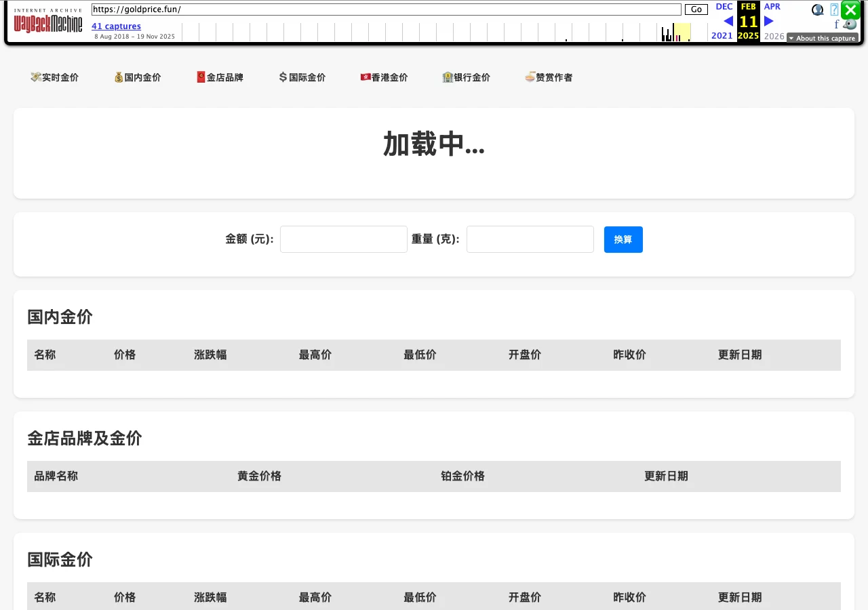The image size is (868, 610).
Task: Click the 黄金价格 column header
Action: point(259,476)
